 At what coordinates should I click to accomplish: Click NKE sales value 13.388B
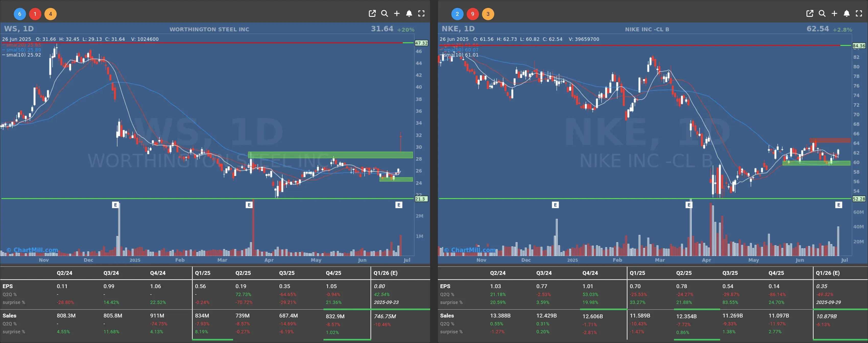pyautogui.click(x=500, y=316)
